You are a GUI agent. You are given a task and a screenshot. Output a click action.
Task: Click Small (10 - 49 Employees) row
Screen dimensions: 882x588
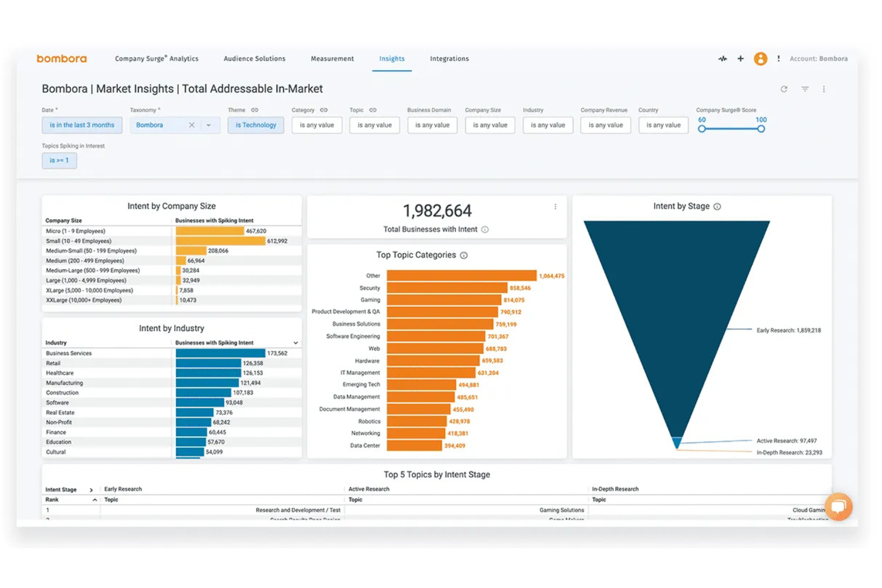coord(173,241)
